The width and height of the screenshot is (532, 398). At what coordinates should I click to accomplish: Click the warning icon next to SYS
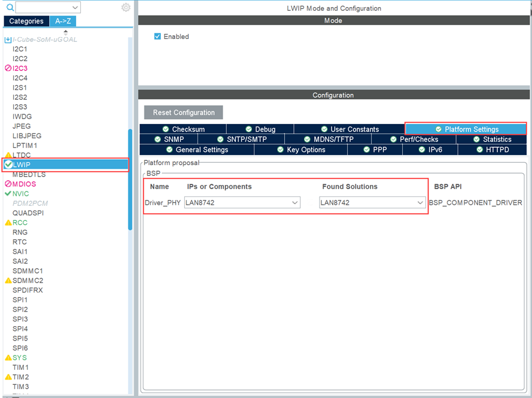point(8,358)
